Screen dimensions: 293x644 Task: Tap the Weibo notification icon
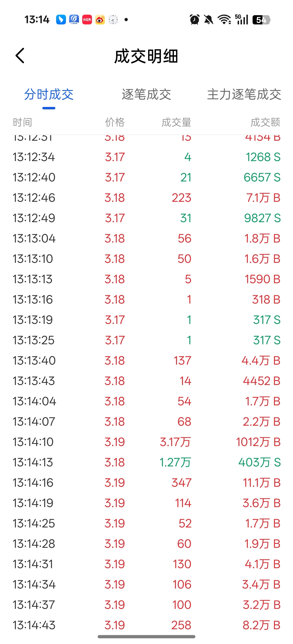point(100,20)
